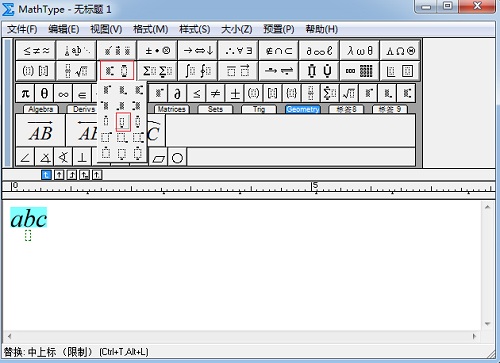This screenshot has width=500, height=363.
Task: Insert the circle symbol
Action: [177, 157]
